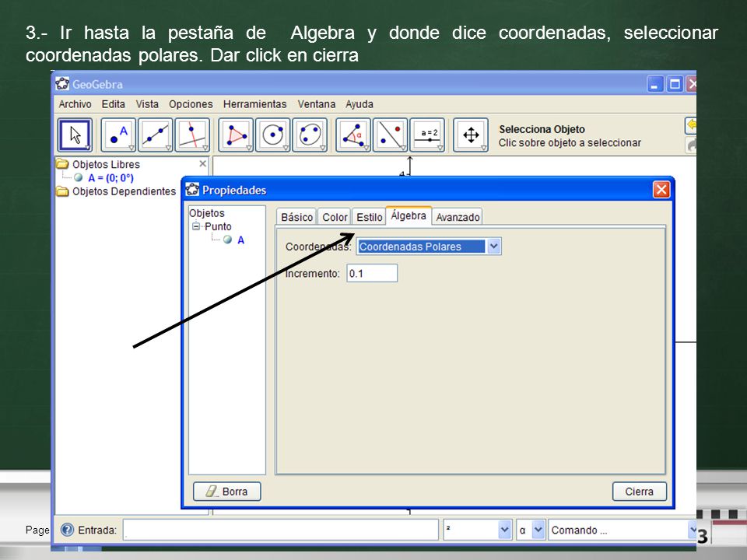Close the algebra view panel

(202, 164)
